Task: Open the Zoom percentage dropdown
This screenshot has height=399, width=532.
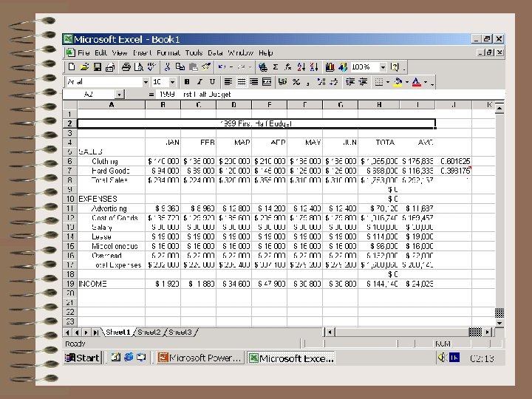Action: 383,67
